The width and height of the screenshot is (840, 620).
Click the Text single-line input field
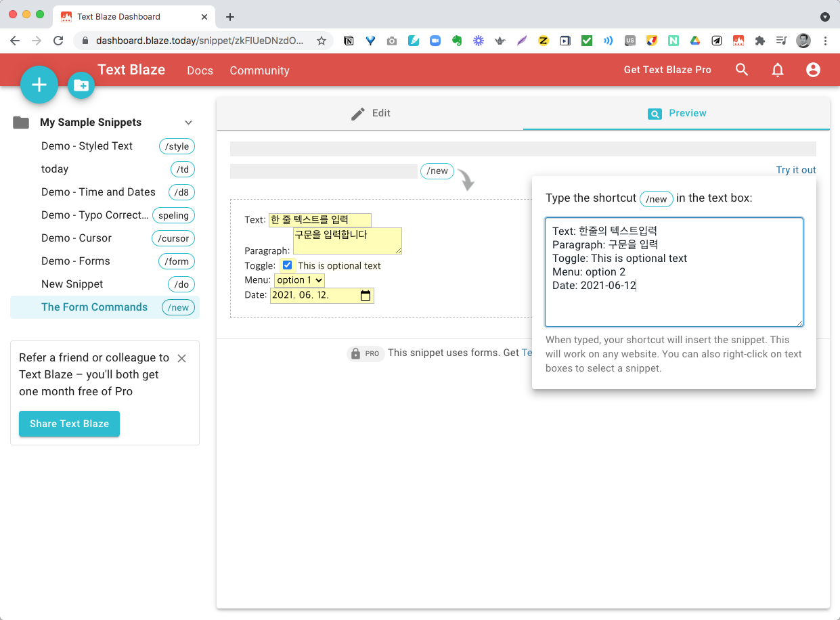point(320,220)
